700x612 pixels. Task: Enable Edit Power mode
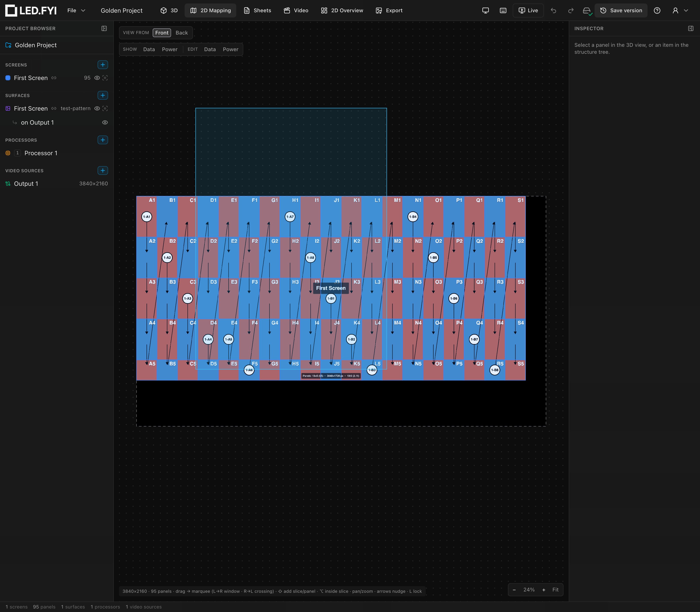[x=230, y=49]
